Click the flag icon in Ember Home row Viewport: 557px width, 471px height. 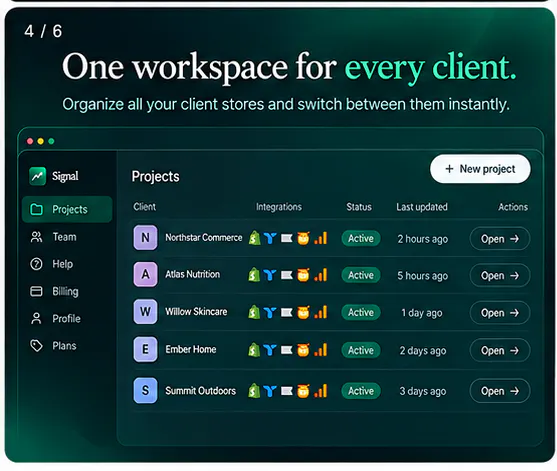coord(287,350)
